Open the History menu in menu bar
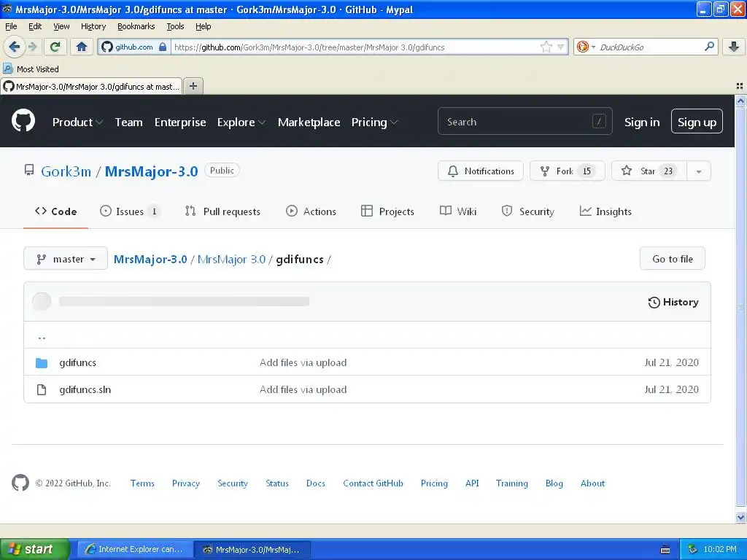This screenshot has height=560, width=747. tap(93, 26)
